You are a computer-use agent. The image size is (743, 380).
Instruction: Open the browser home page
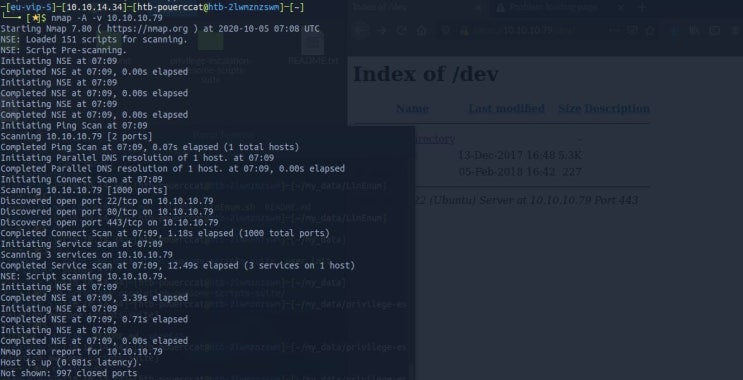pos(421,31)
